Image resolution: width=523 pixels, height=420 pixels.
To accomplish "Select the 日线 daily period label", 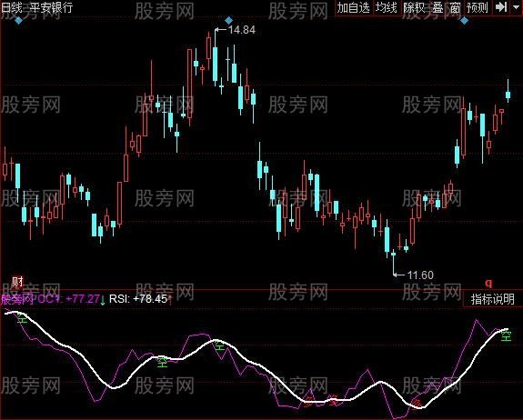I will tap(11, 7).
